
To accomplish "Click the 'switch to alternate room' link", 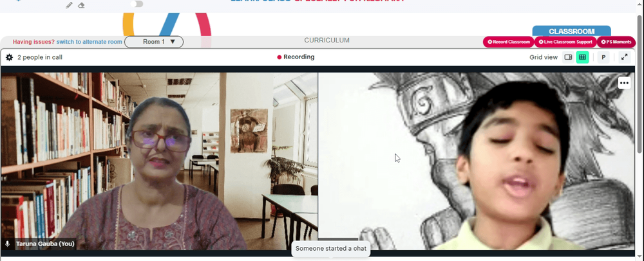I will 89,42.
